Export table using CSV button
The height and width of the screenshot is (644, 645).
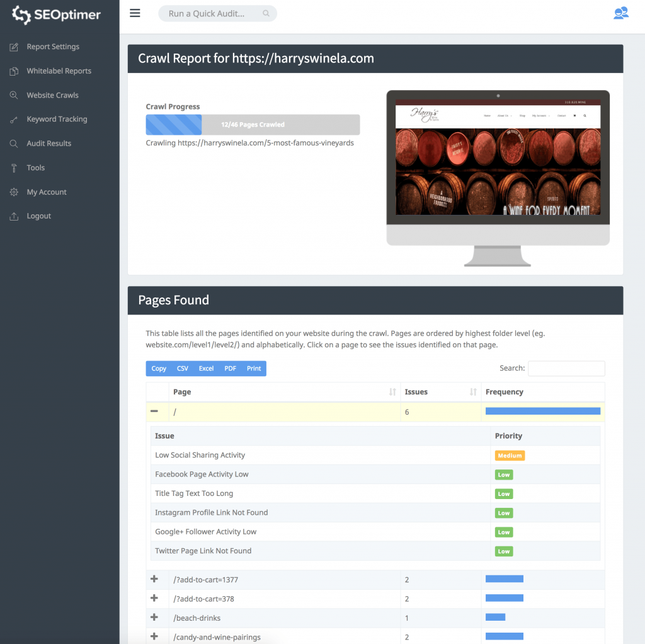[x=183, y=369]
